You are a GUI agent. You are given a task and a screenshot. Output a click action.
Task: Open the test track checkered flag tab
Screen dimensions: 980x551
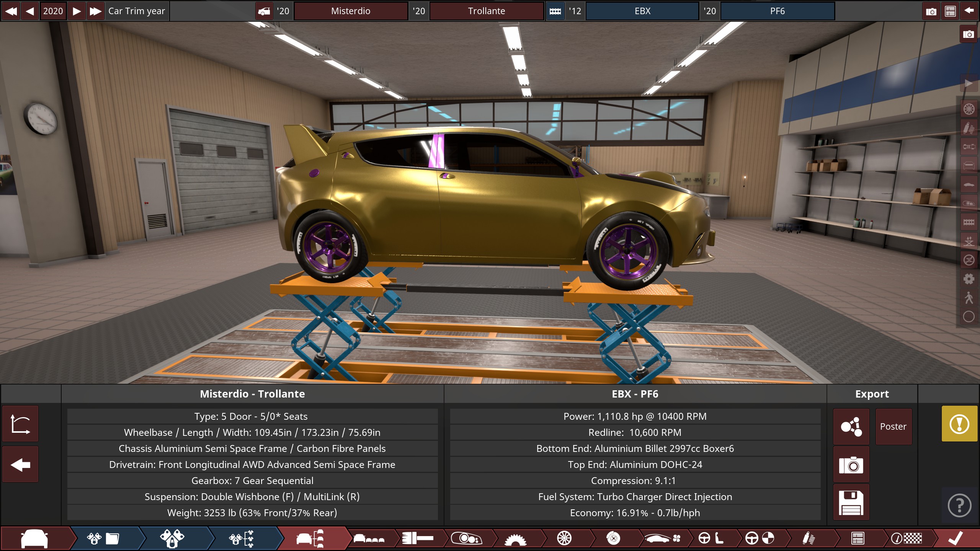(907, 539)
